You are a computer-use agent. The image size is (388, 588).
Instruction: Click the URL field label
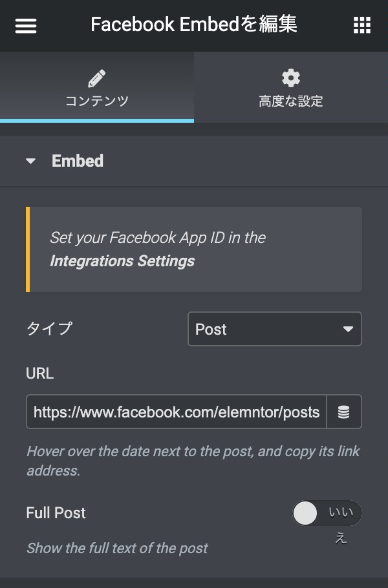[x=40, y=373]
